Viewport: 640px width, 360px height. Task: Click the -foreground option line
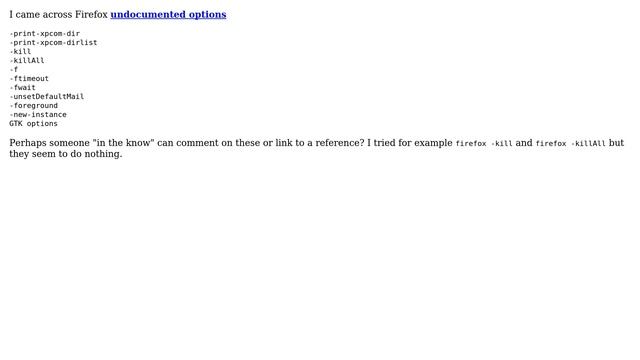[33, 105]
